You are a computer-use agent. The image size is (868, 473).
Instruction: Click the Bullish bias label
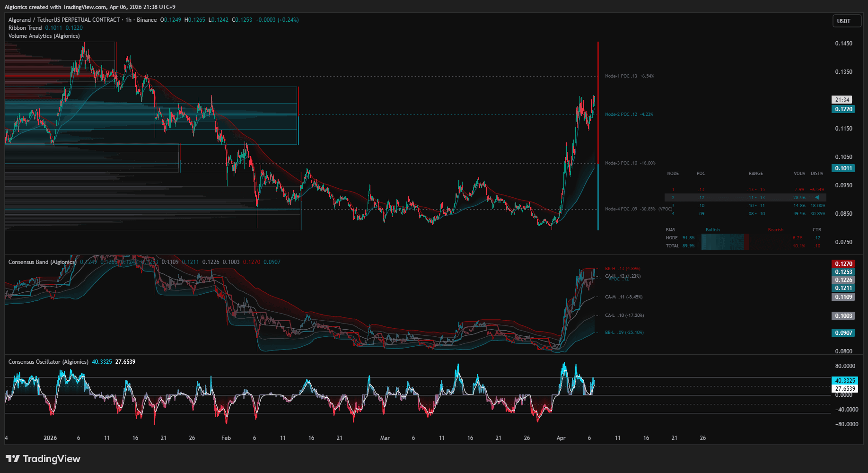pos(713,230)
